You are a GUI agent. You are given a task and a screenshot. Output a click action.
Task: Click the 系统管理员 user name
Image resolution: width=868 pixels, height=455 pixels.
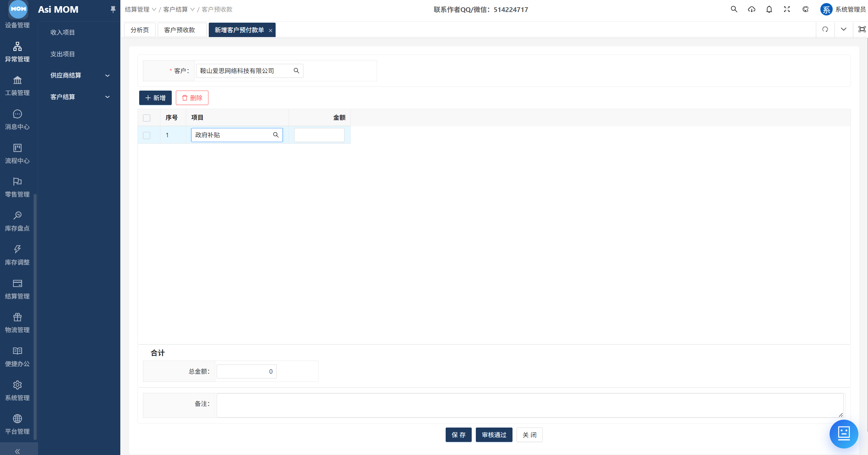[x=850, y=9]
